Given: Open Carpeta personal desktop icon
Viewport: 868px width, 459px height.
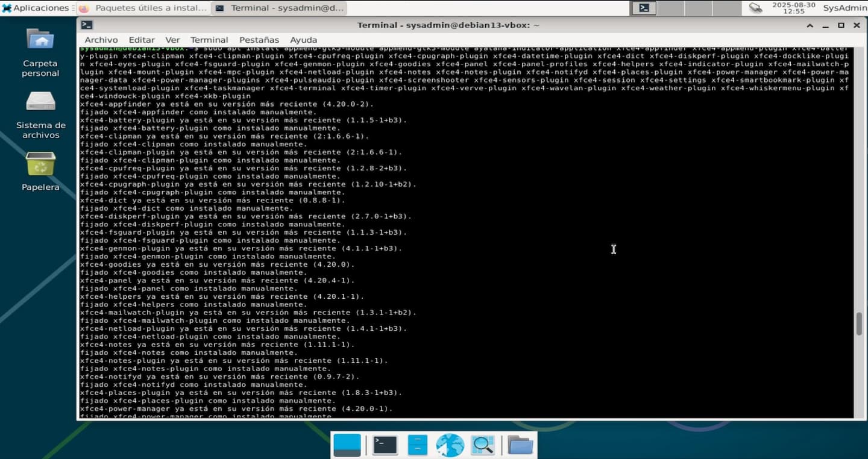Looking at the screenshot, I should click(40, 52).
